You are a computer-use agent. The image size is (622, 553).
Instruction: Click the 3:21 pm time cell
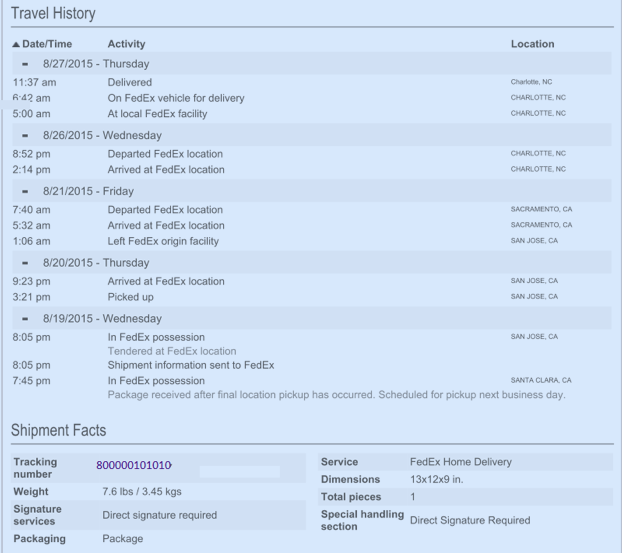31,297
